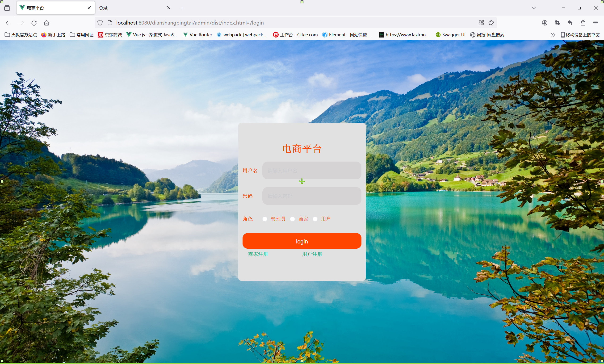Screen dimensions: 604x364
Task: Open the 京东商城 bookmark
Action: coord(110,35)
